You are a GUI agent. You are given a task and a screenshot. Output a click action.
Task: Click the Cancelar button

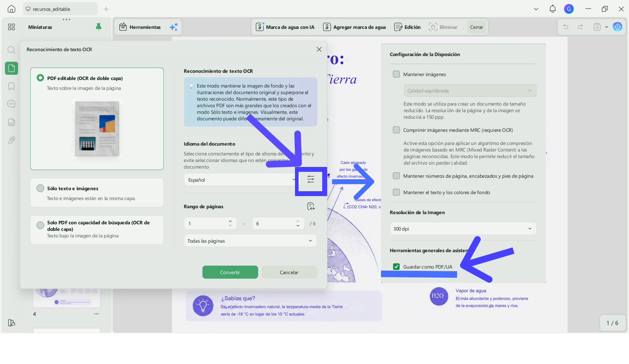coord(289,272)
